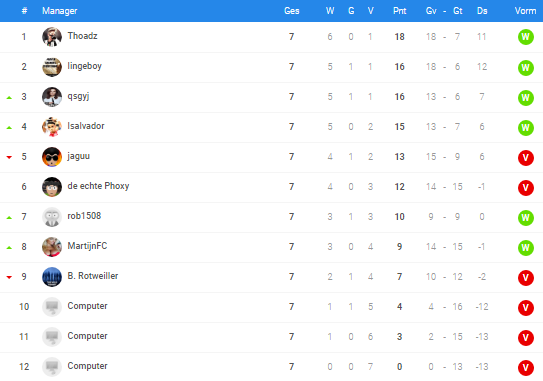Screen dimensions: 543x381
Task: Click the Vorm column header
Action: click(x=525, y=11)
